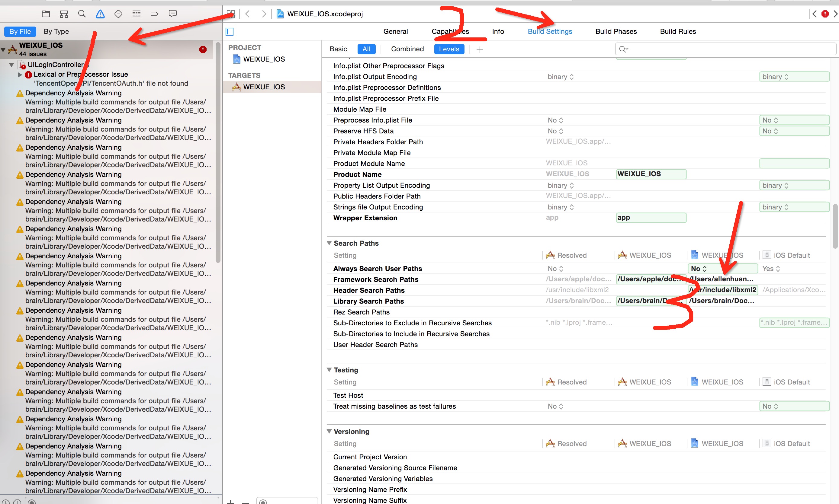The height and width of the screenshot is (504, 839).
Task: Click the first Dependency Analysis Warning triangle icon
Action: 20,93
